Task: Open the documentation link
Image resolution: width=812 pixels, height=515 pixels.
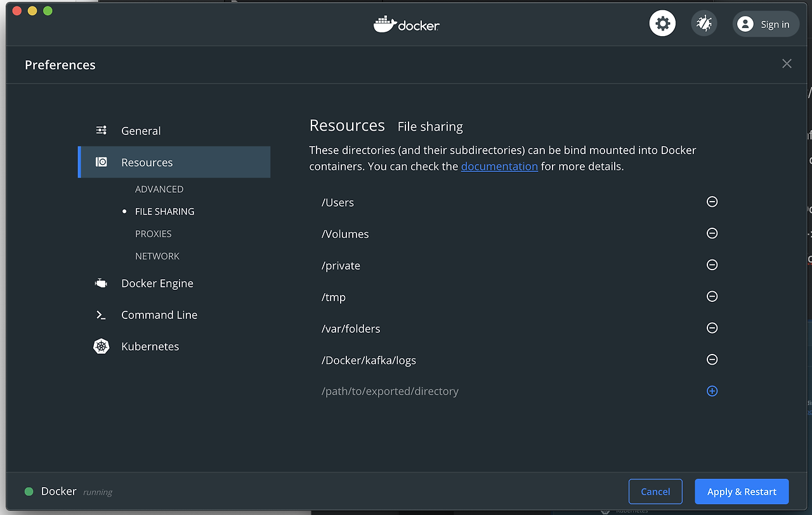Action: coord(499,166)
